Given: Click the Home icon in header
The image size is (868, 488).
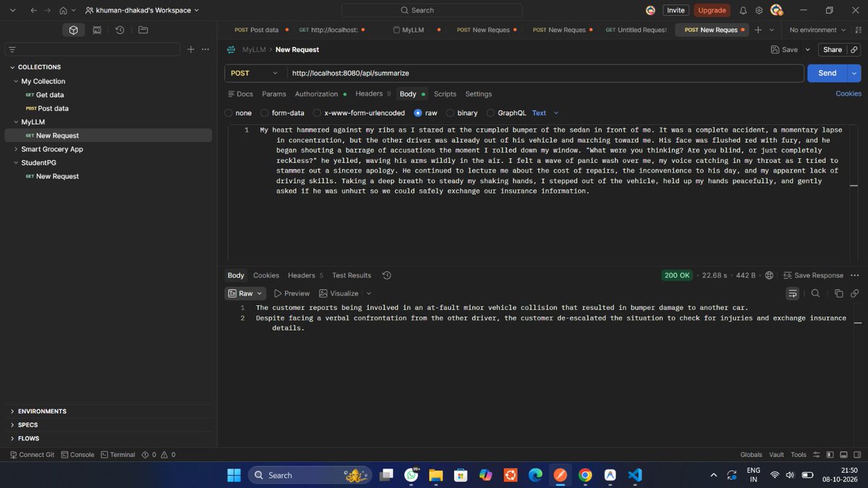Looking at the screenshot, I should [x=64, y=10].
